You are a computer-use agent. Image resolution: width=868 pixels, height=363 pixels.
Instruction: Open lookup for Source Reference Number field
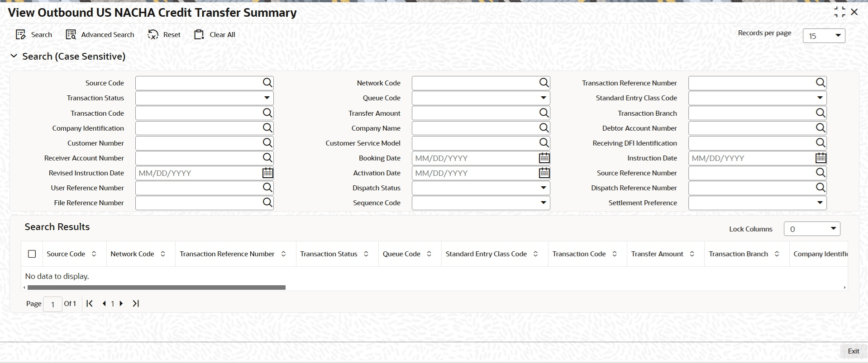tap(820, 173)
